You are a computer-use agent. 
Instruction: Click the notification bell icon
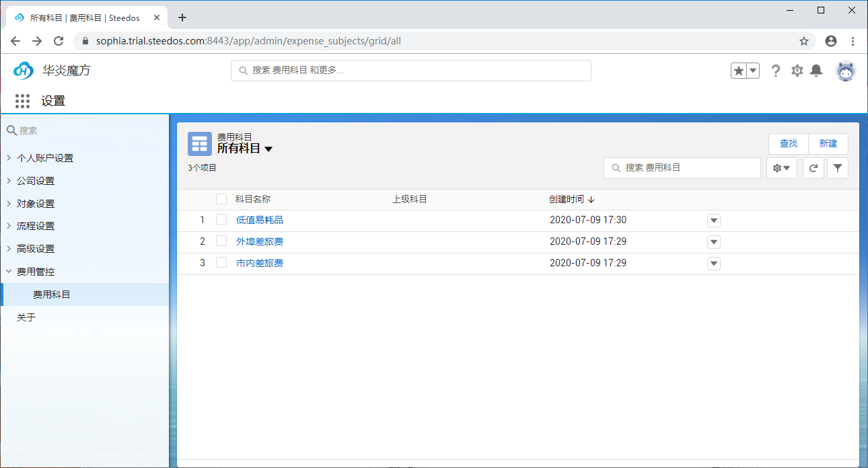tap(816, 70)
